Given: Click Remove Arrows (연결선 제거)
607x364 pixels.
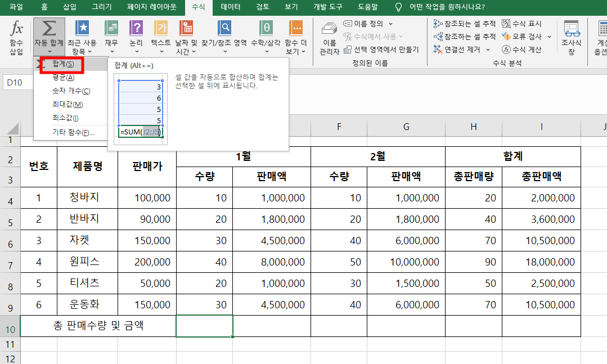Looking at the screenshot, I should tap(457, 50).
